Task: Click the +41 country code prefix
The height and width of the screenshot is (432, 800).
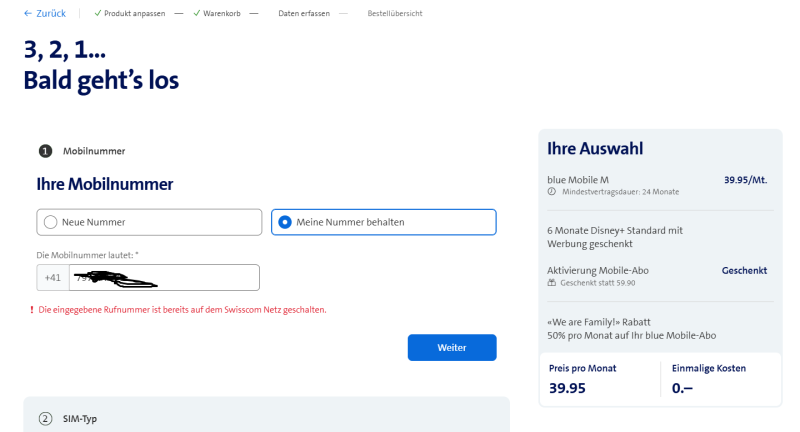Action: coord(53,277)
